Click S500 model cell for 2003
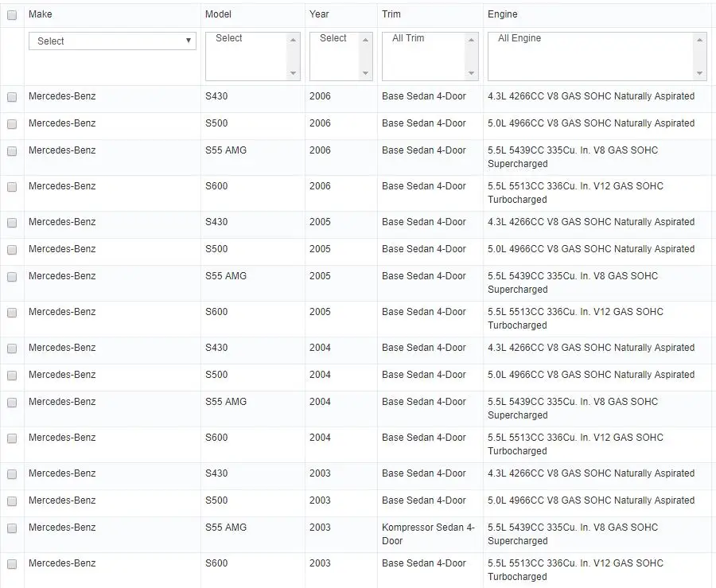 click(216, 500)
